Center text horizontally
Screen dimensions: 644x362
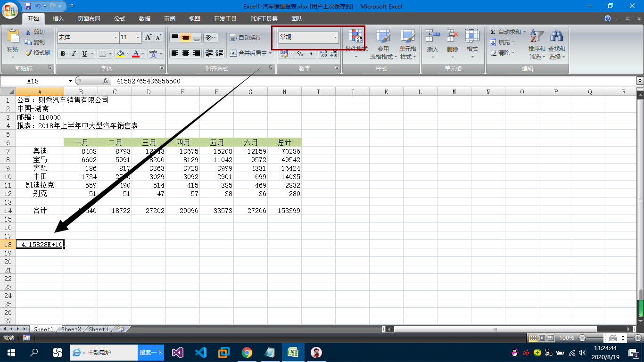[x=185, y=53]
